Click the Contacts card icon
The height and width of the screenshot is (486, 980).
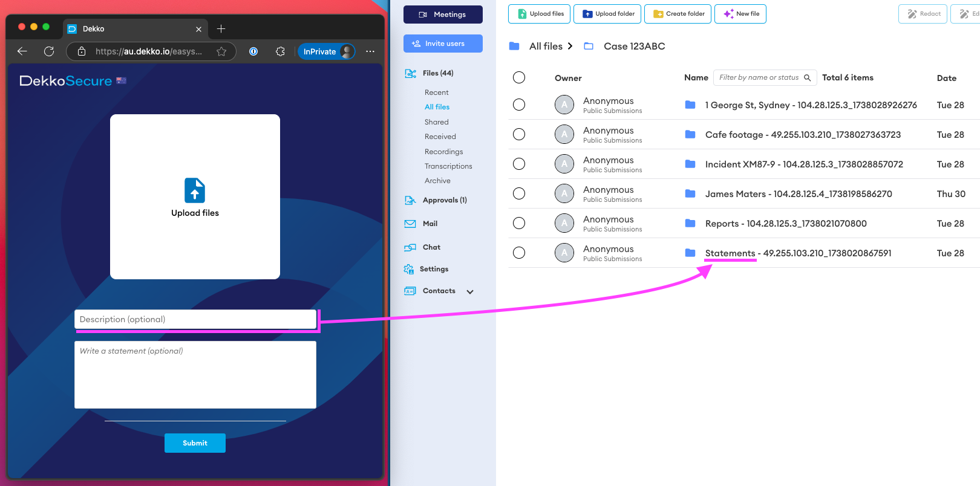[410, 291]
